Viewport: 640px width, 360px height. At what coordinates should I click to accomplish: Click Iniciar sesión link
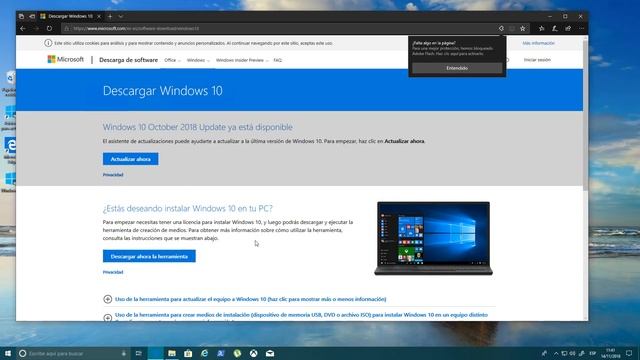537,60
